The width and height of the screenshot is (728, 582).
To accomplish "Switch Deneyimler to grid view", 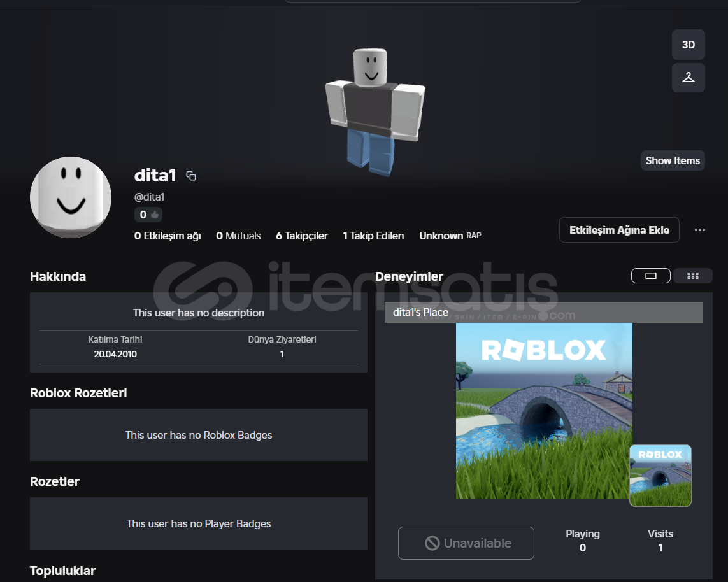I will coord(693,276).
